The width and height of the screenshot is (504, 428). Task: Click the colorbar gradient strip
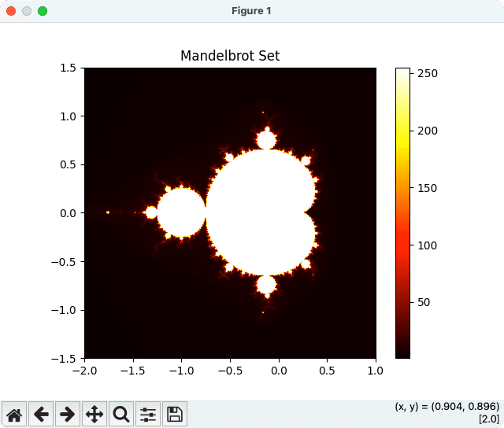(402, 213)
